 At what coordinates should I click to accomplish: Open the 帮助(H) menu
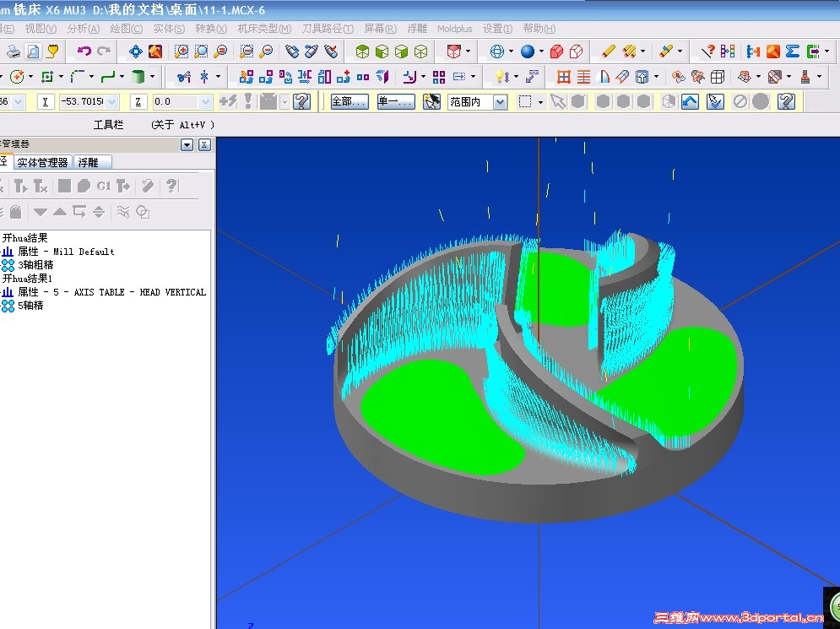point(539,29)
